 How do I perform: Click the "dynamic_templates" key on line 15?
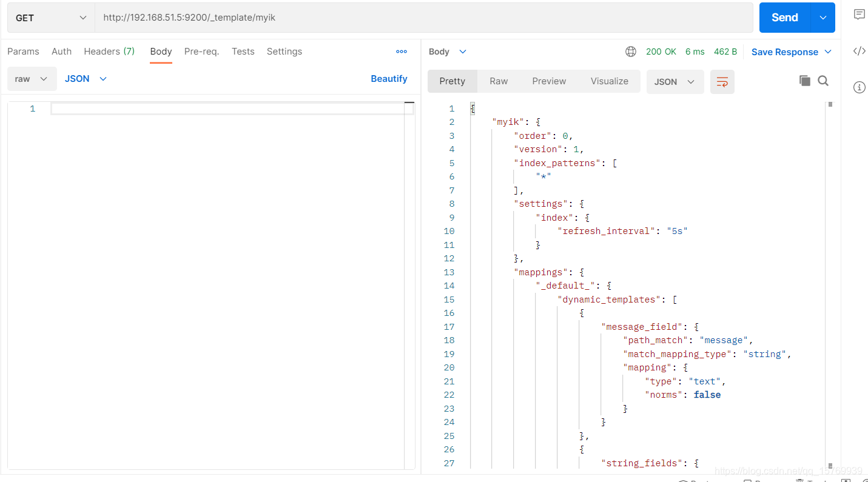click(609, 300)
